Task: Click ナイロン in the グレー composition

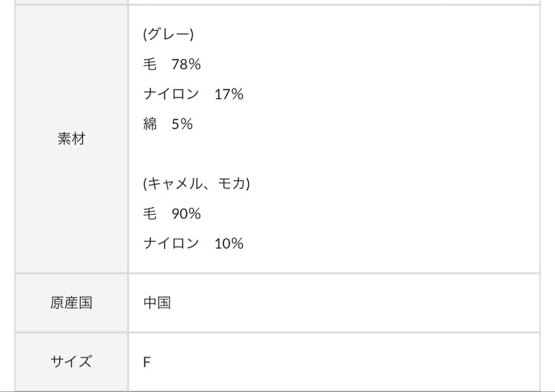Action: pos(171,94)
